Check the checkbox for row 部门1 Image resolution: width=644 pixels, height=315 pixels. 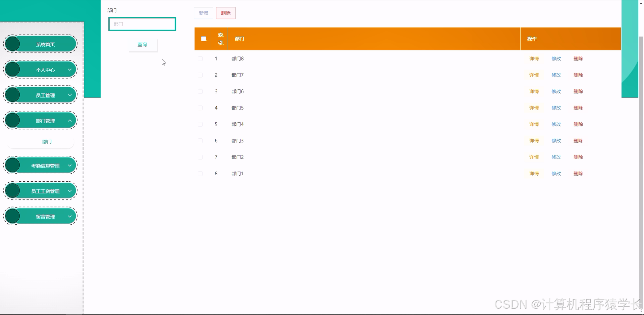(x=200, y=174)
